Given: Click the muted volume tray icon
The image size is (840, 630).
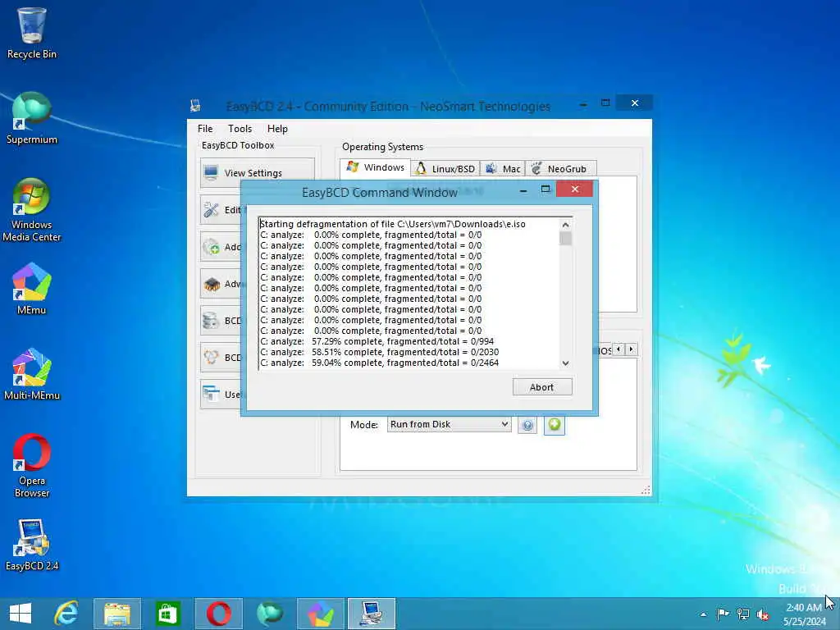Looking at the screenshot, I should pos(763,614).
